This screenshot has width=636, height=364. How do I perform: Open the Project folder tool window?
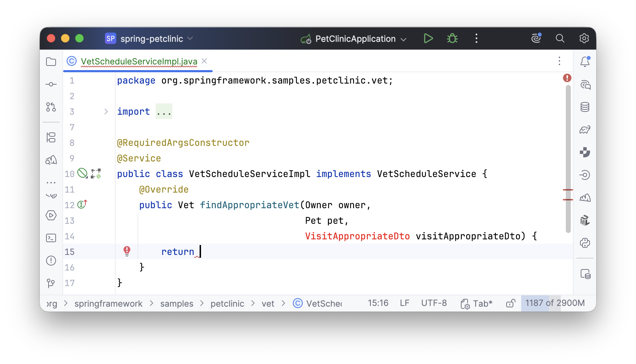coord(51,62)
